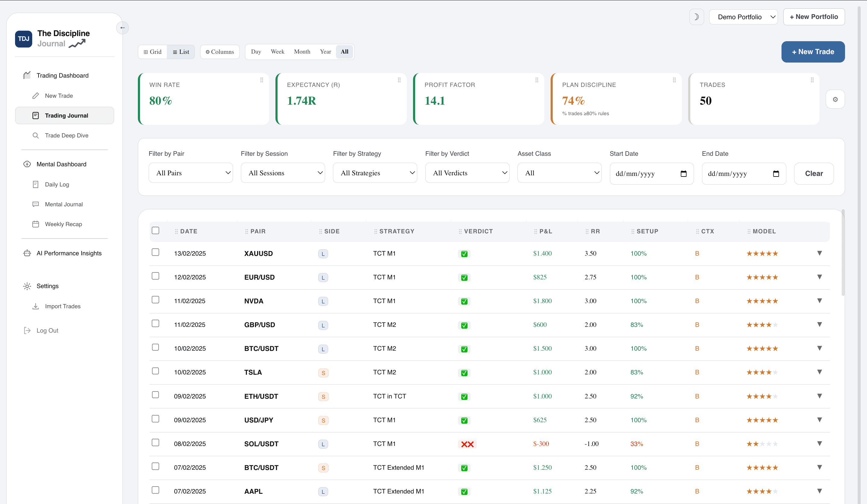Open the All Pairs filter dropdown
The width and height of the screenshot is (867, 504).
(191, 173)
